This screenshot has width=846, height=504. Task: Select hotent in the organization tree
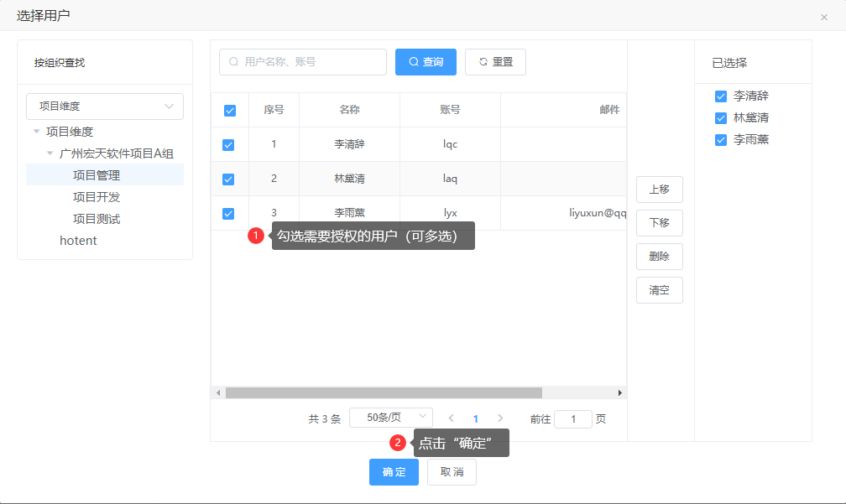click(x=78, y=241)
